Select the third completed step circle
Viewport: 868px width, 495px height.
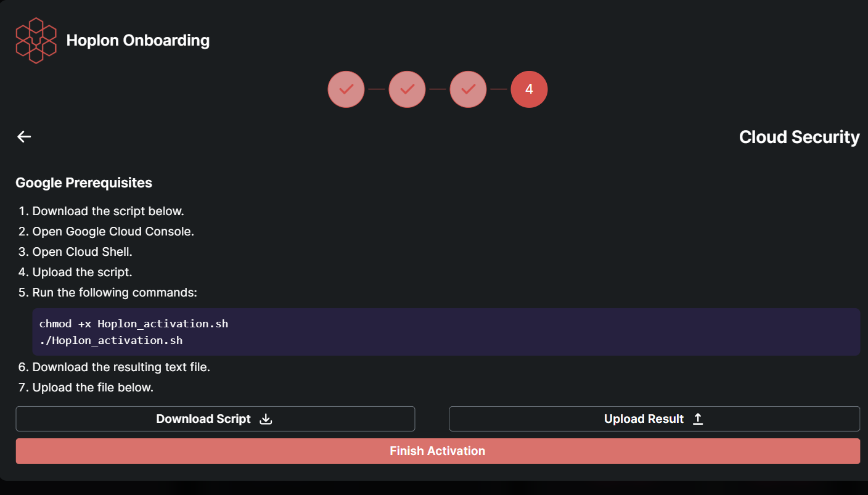pyautogui.click(x=468, y=89)
